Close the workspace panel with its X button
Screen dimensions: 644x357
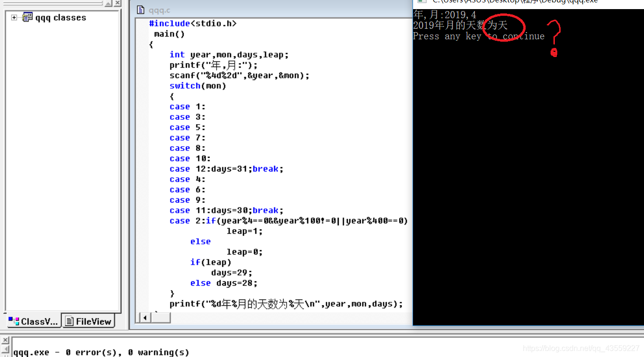click(117, 3)
